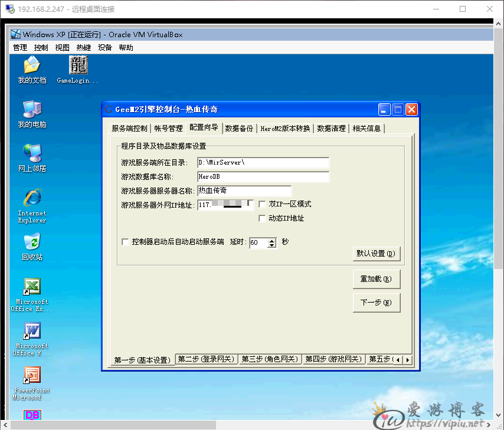Switch to 服务端控制 tab

pyautogui.click(x=129, y=129)
